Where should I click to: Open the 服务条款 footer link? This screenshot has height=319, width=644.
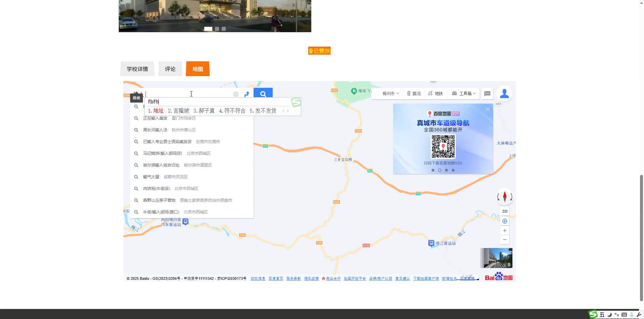(x=293, y=278)
